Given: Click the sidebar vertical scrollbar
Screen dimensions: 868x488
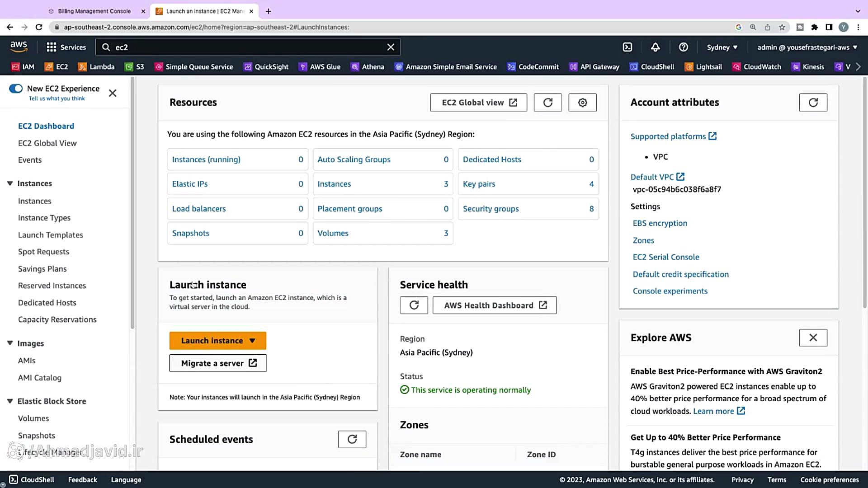Looking at the screenshot, I should [x=132, y=203].
